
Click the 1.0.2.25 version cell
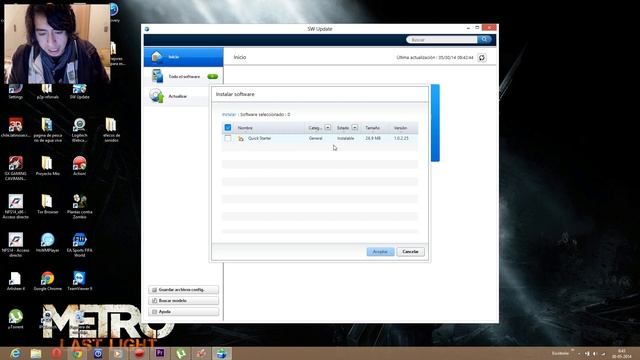click(401, 138)
